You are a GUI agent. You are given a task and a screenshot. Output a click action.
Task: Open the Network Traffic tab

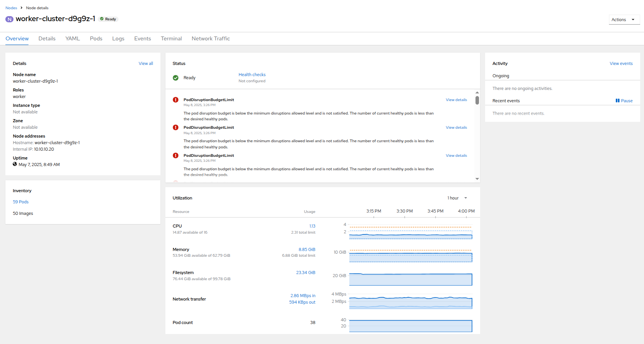[x=210, y=38]
